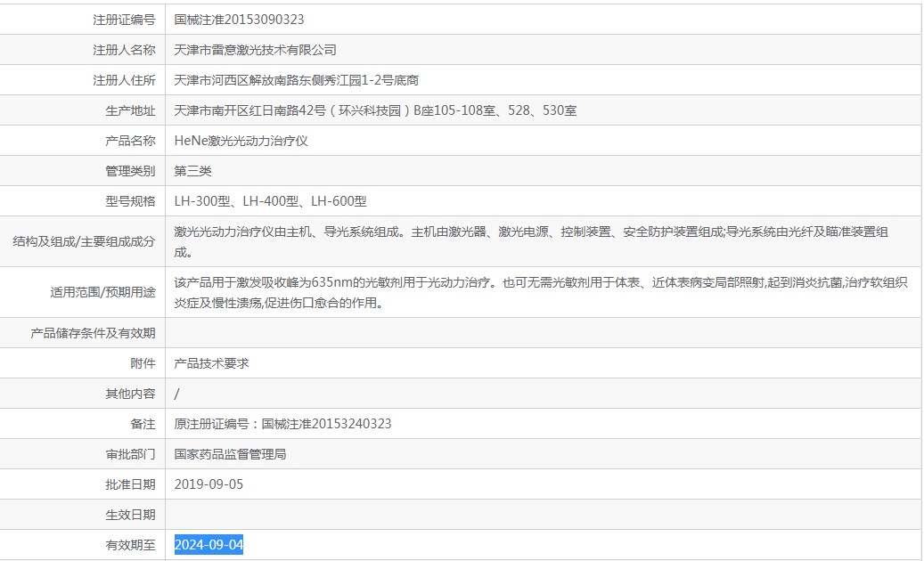Click registration number 国械注准20153090323
The width and height of the screenshot is (924, 561).
point(240,20)
